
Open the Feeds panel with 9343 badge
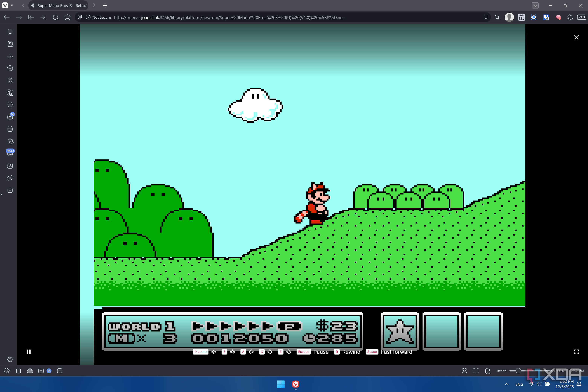[10, 153]
